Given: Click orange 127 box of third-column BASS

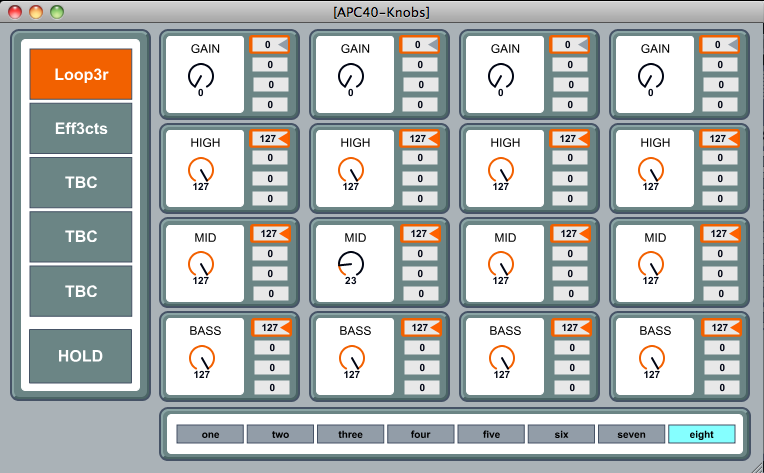Looking at the screenshot, I should (x=572, y=328).
